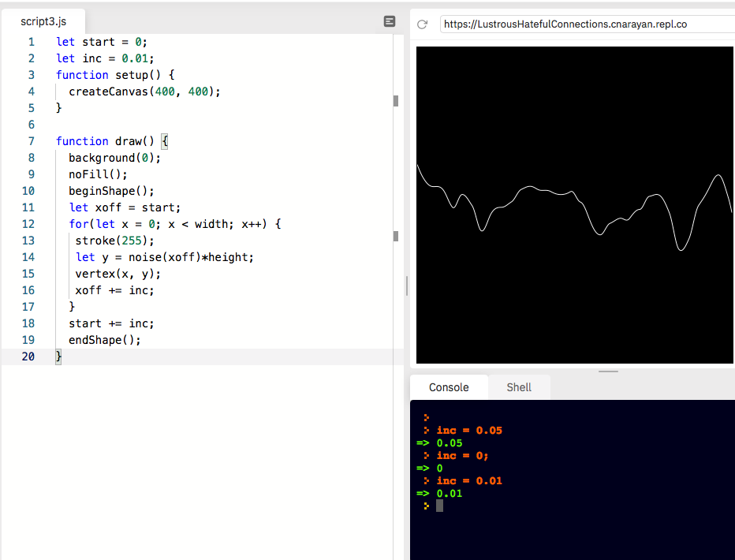Click the 'background(0);' statement

[115, 158]
